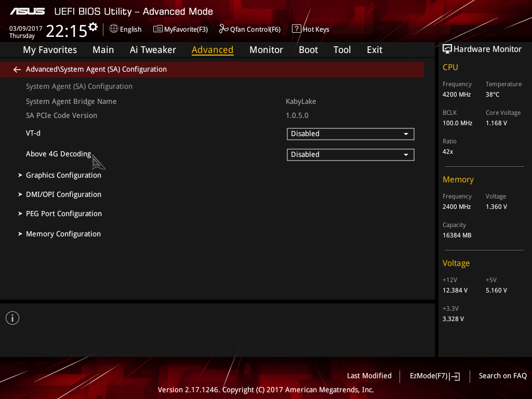Click the 42x ratio value
This screenshot has height=399, width=532.
(447, 152)
